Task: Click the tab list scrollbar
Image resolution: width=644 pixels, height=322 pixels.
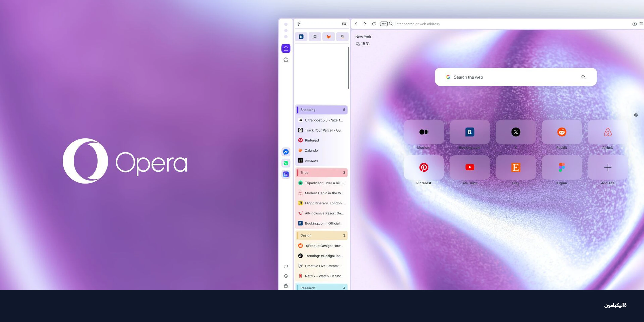Action: pos(348,68)
